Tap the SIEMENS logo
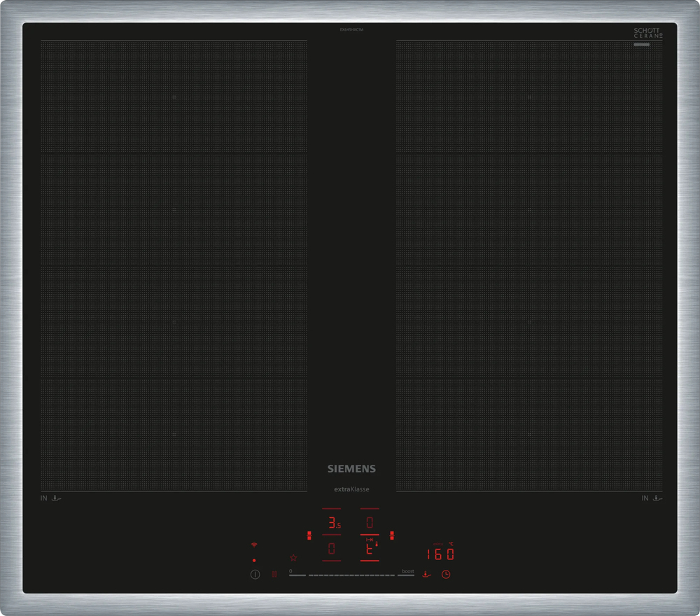 [x=351, y=469]
